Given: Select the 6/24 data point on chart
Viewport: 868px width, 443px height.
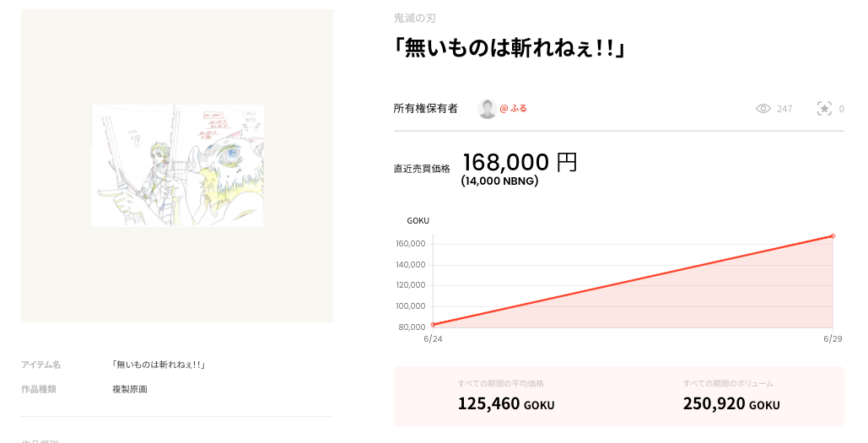Looking at the screenshot, I should tap(433, 325).
